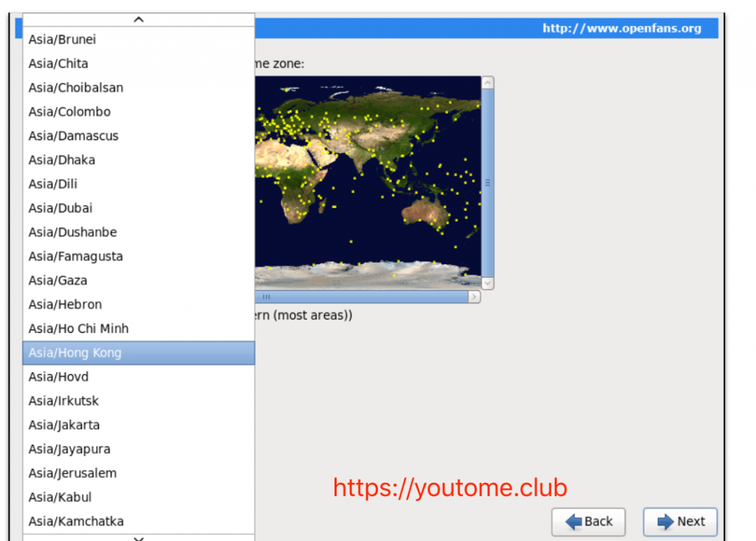Click the map's vertical scrollbar thumb
The height and width of the screenshot is (541, 756).
coord(487,183)
